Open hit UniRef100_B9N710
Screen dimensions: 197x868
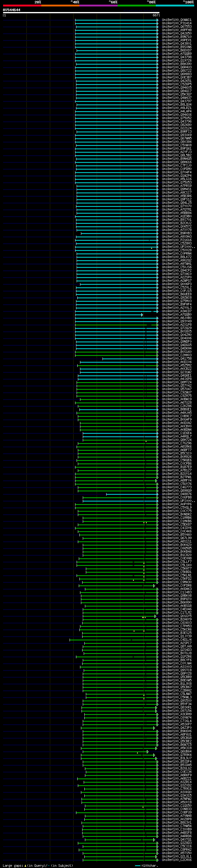177,37
